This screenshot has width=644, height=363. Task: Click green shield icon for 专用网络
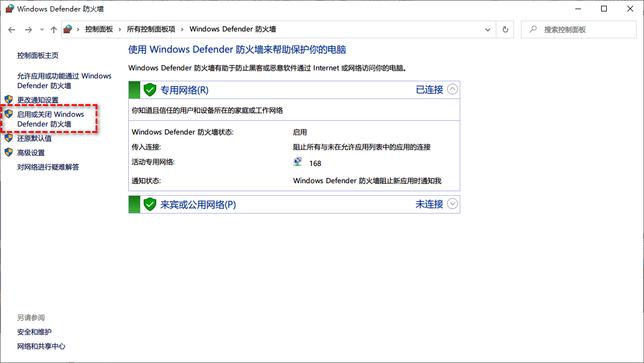point(150,89)
